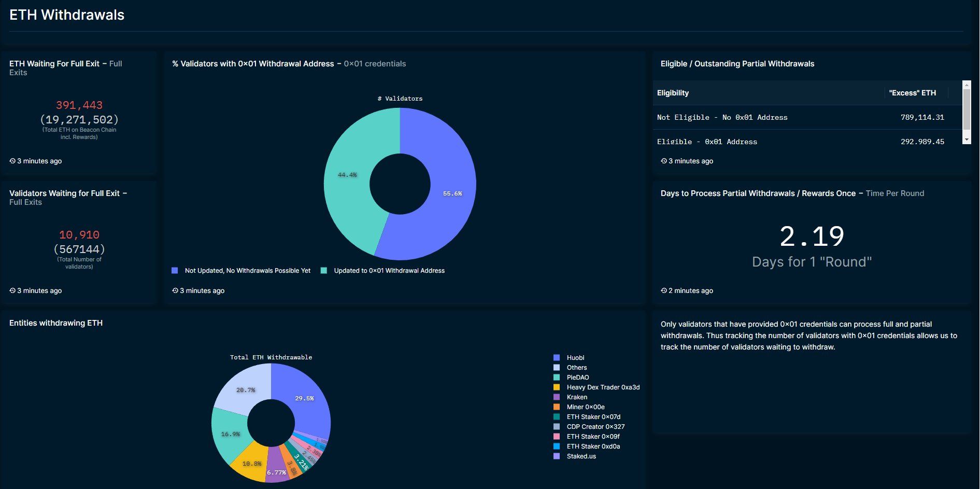
Task: Click the clock icon under ETH Waiting For Full Exit
Action: [x=12, y=161]
